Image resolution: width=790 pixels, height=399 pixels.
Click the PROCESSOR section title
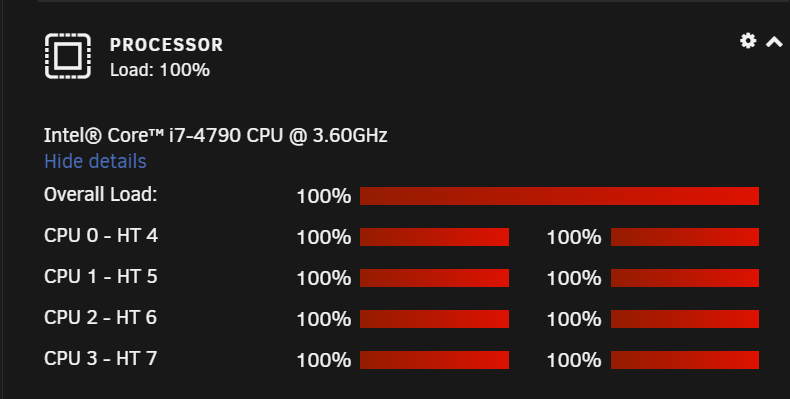(x=166, y=45)
